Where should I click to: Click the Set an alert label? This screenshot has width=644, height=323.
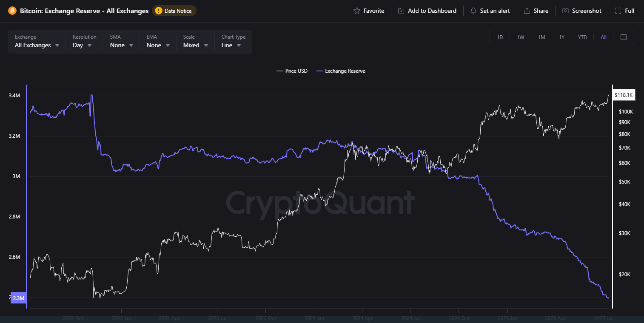tap(495, 11)
